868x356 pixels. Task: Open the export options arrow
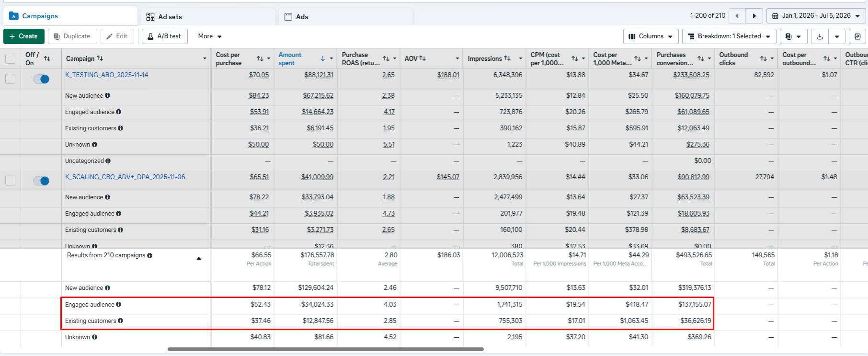[836, 36]
